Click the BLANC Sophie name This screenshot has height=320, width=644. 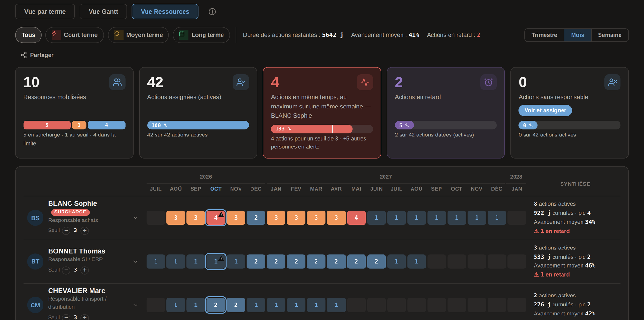click(x=72, y=203)
